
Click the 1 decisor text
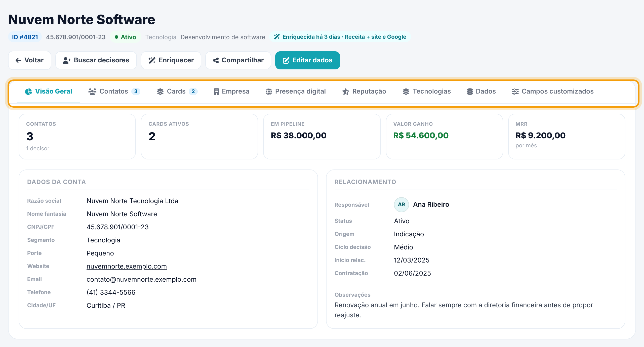pos(38,149)
